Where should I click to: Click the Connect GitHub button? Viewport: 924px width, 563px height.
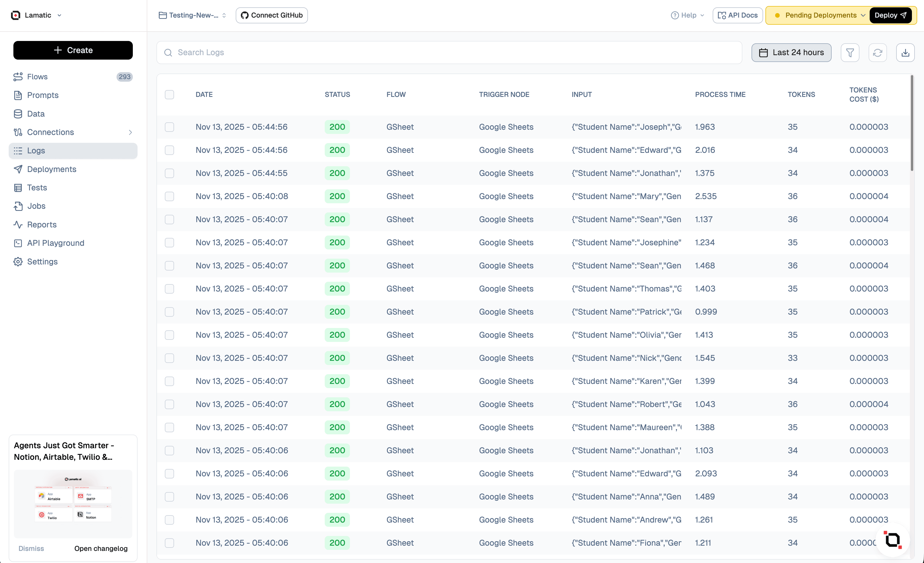[x=271, y=15]
